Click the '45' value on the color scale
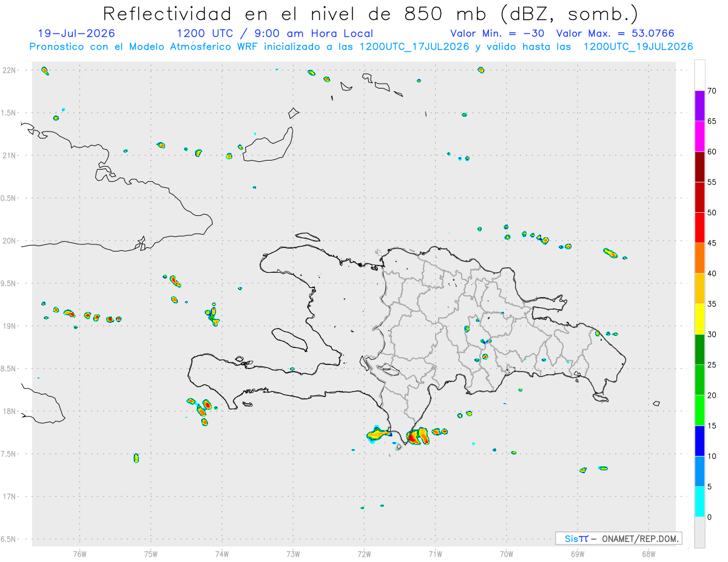728x562 pixels. (712, 243)
